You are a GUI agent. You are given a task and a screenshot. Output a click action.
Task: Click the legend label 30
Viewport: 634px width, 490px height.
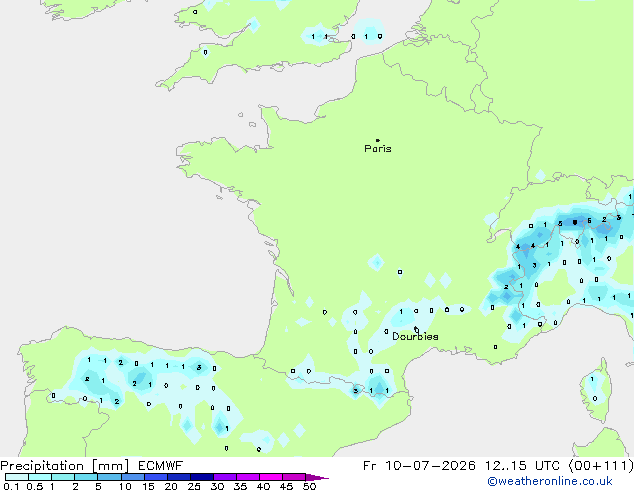[217, 486]
